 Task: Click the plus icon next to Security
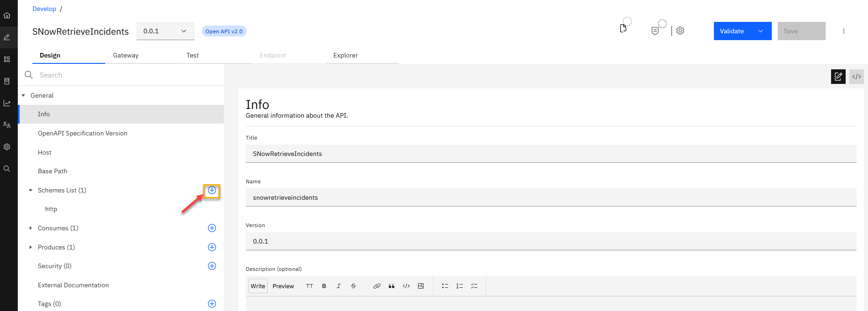[212, 266]
